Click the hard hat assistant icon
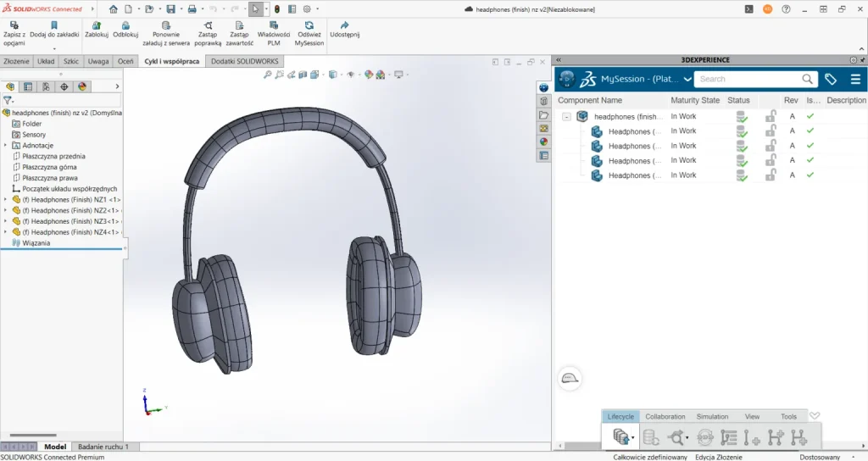The image size is (868, 461). 570,379
